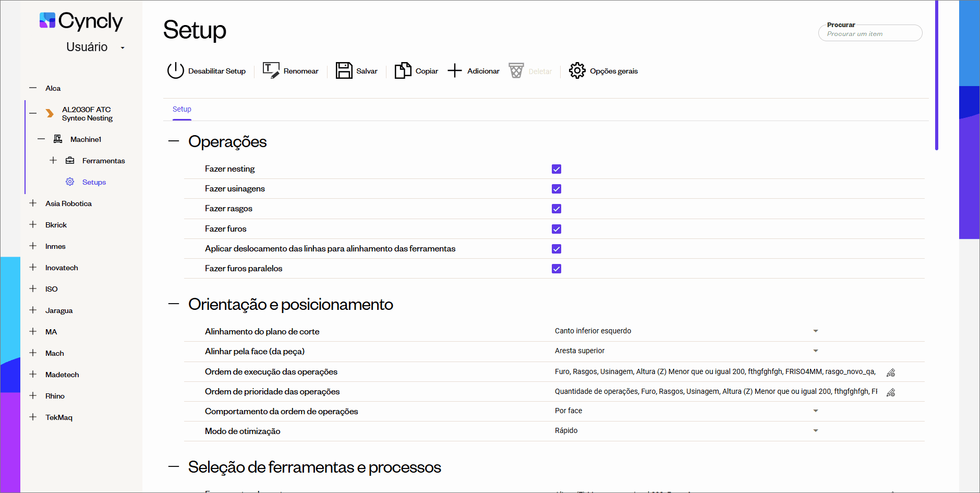Click the Procurar search field

(869, 33)
